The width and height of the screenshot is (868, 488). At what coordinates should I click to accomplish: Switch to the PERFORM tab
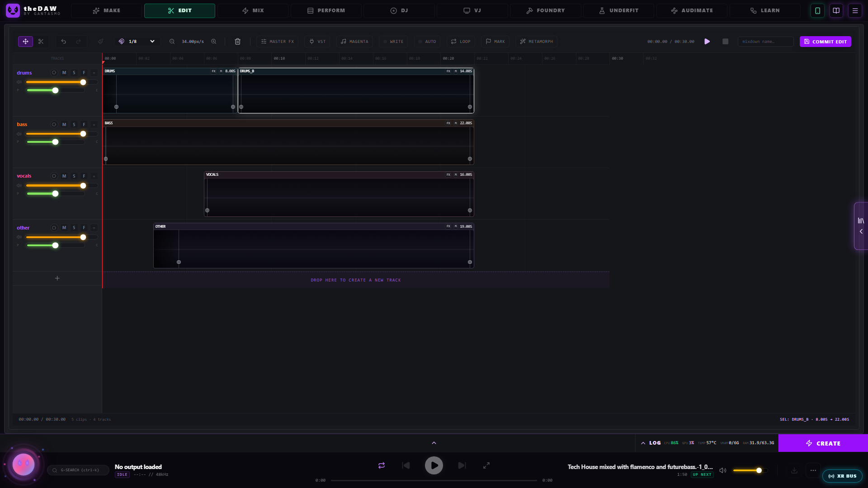pyautogui.click(x=326, y=10)
